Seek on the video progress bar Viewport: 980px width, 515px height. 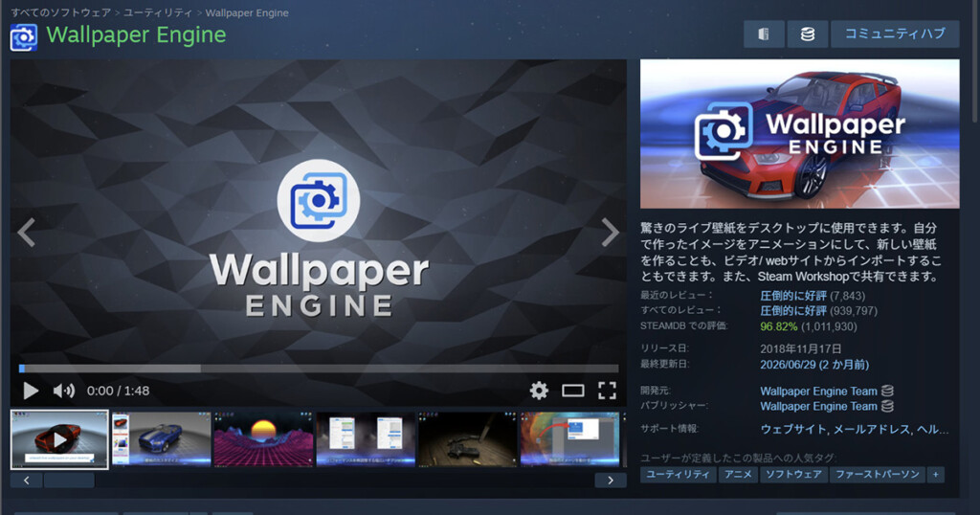click(319, 369)
